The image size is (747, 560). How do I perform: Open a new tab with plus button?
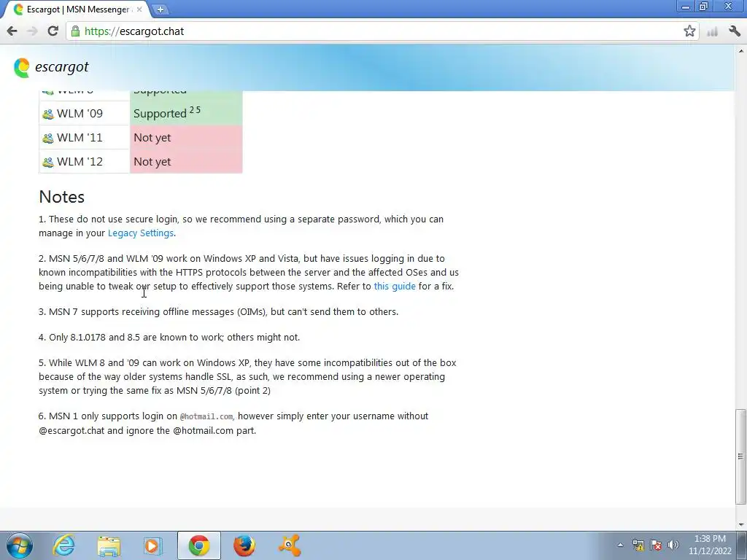(160, 9)
